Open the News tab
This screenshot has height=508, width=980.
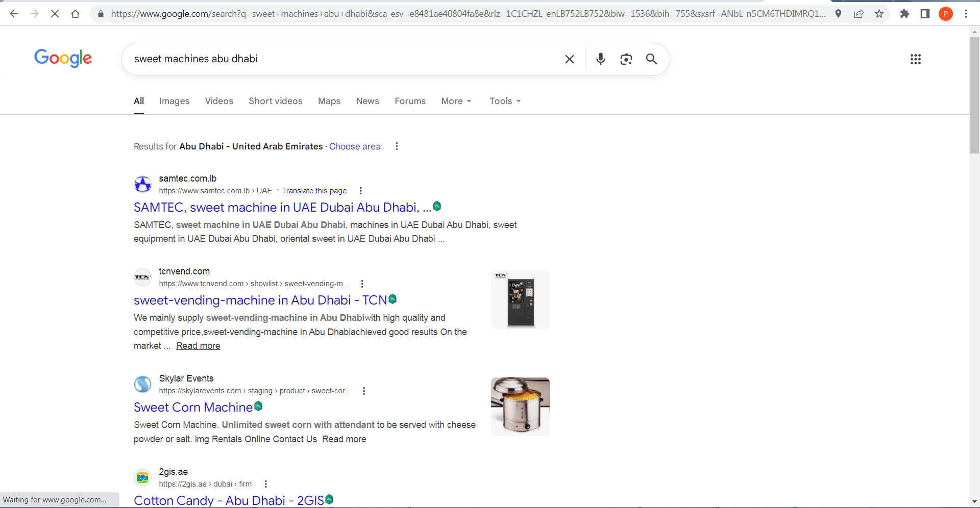click(x=367, y=101)
